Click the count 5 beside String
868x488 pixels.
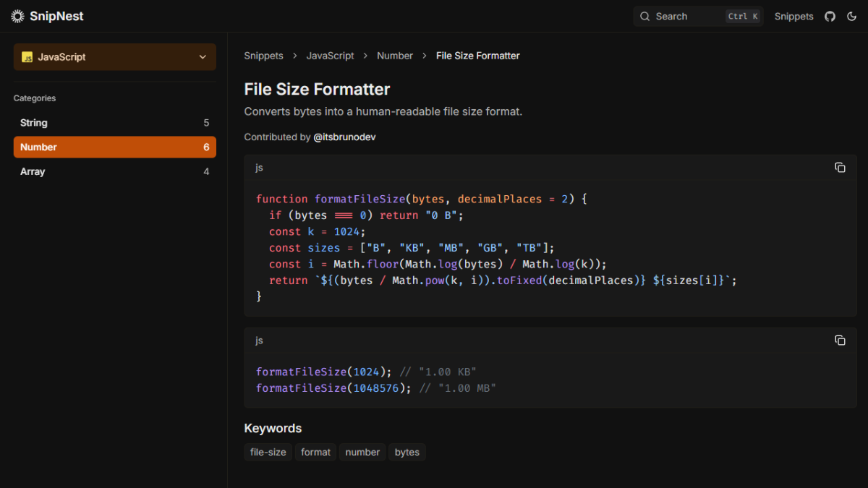point(206,123)
